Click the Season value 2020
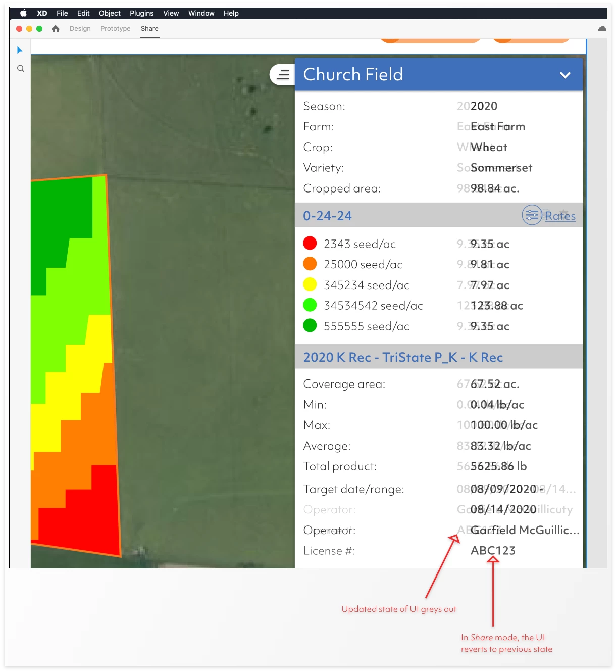616x672 pixels. click(x=484, y=106)
